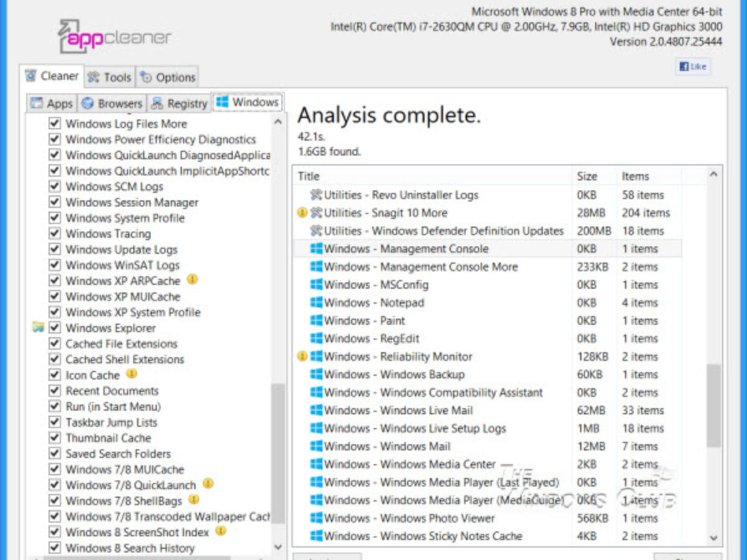Viewport: 747px width, 560px height.
Task: Sort results by the Items column header
Action: 649,176
